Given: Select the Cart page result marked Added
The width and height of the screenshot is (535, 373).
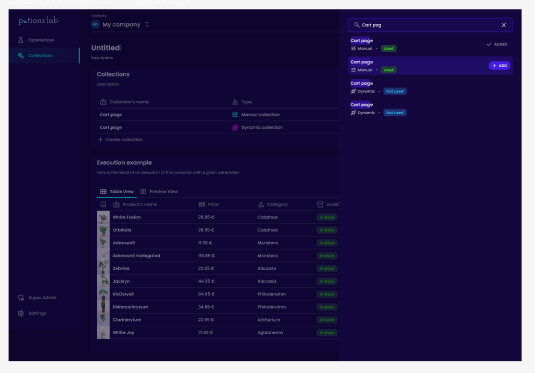Looking at the screenshot, I should tap(430, 44).
